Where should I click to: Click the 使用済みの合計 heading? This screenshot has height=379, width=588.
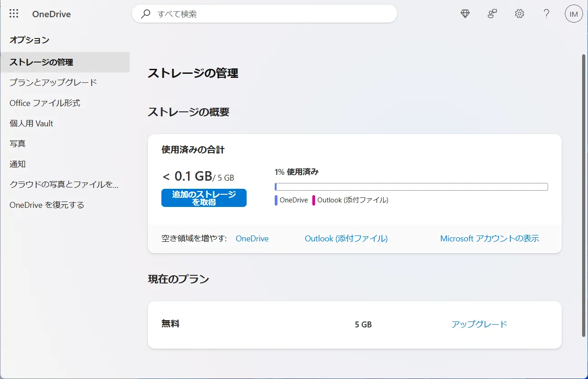[193, 149]
